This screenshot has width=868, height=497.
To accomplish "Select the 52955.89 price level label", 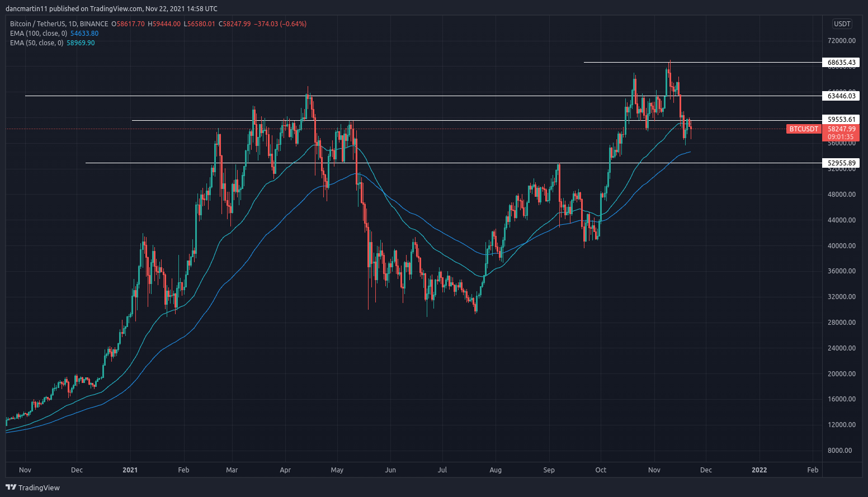I will click(841, 163).
